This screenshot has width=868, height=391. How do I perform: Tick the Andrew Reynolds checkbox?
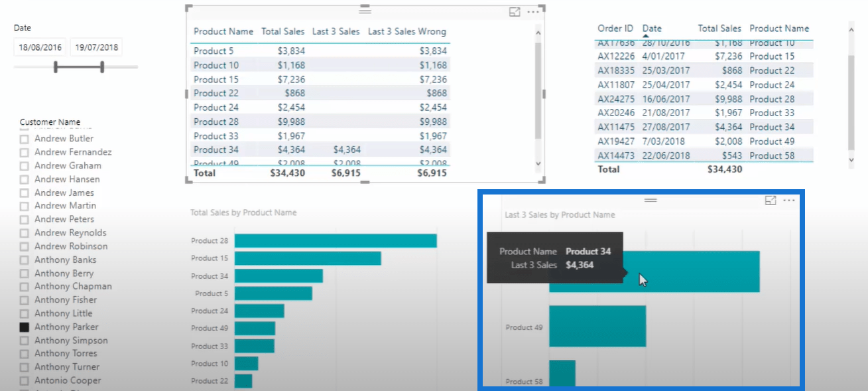click(25, 233)
